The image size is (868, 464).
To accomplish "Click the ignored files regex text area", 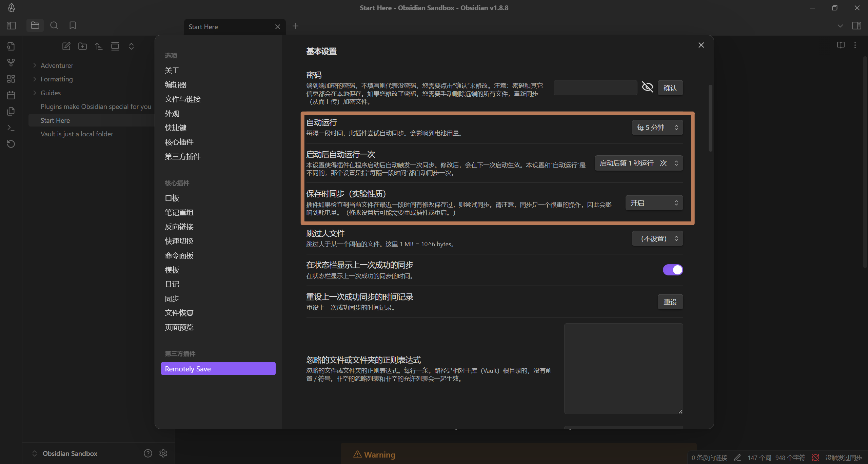I will [x=623, y=369].
